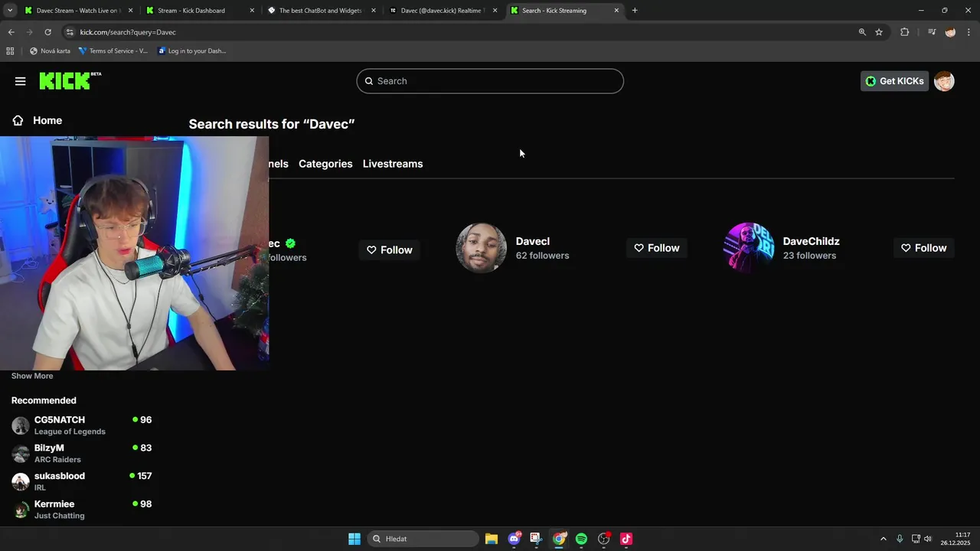Open Davecl profile picture

(x=481, y=248)
